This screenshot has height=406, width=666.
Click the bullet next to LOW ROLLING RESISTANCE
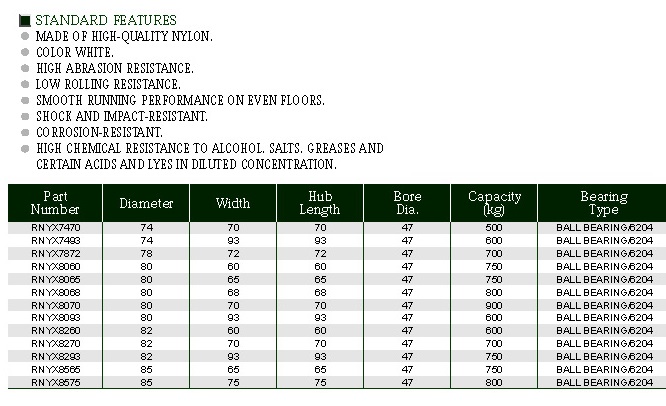point(25,84)
